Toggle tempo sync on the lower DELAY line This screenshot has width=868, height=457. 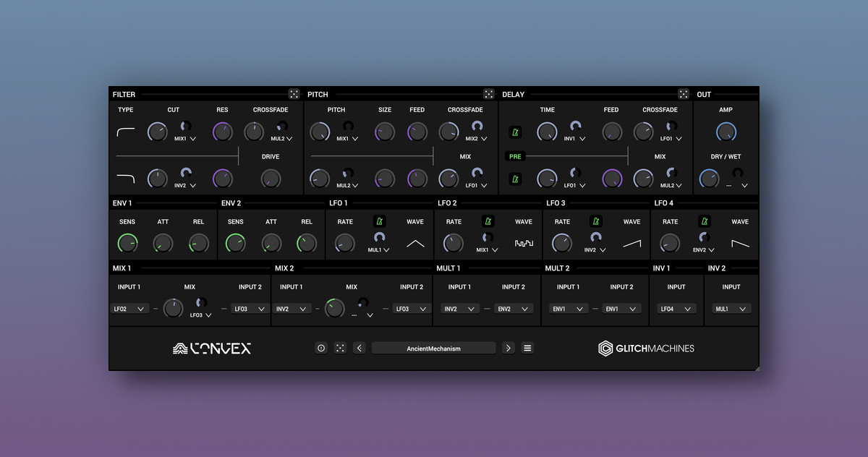(515, 179)
